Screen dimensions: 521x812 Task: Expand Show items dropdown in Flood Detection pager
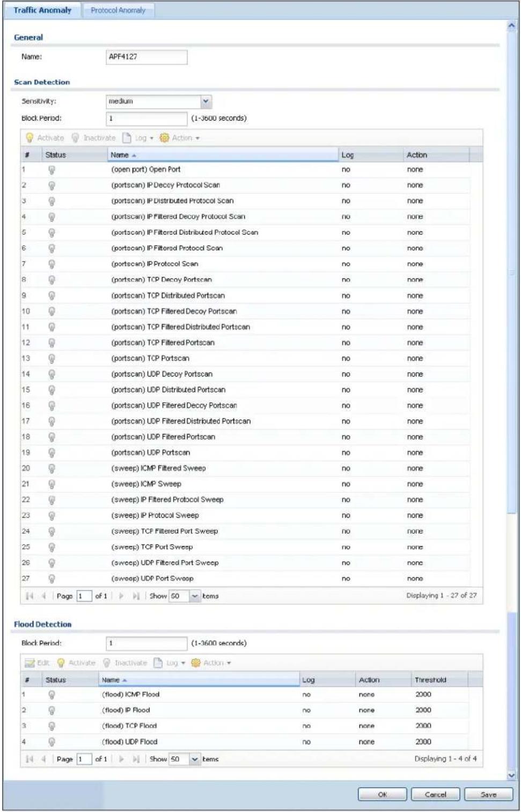click(x=194, y=759)
